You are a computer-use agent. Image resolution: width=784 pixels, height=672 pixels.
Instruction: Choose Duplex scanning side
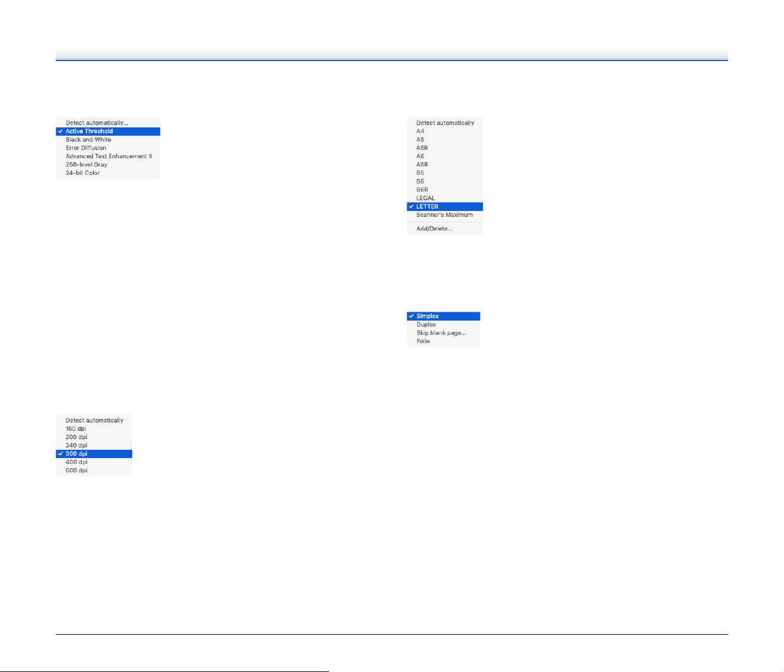443,325
